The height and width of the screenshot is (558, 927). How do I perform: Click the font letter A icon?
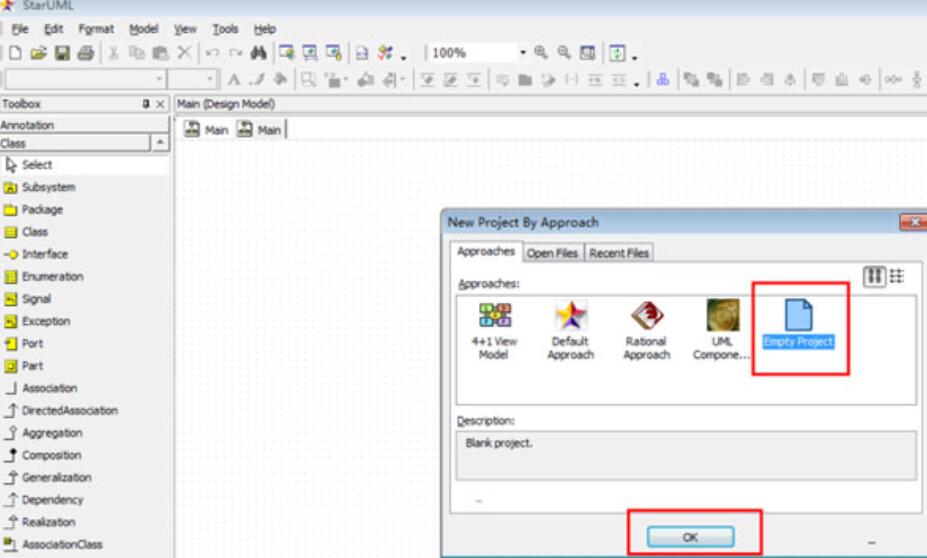click(234, 79)
